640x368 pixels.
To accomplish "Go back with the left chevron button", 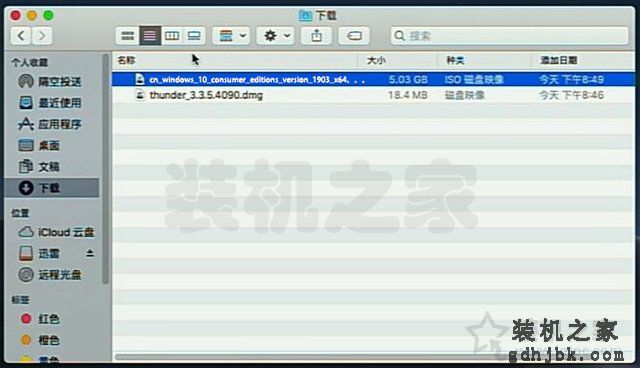I will coord(21,36).
